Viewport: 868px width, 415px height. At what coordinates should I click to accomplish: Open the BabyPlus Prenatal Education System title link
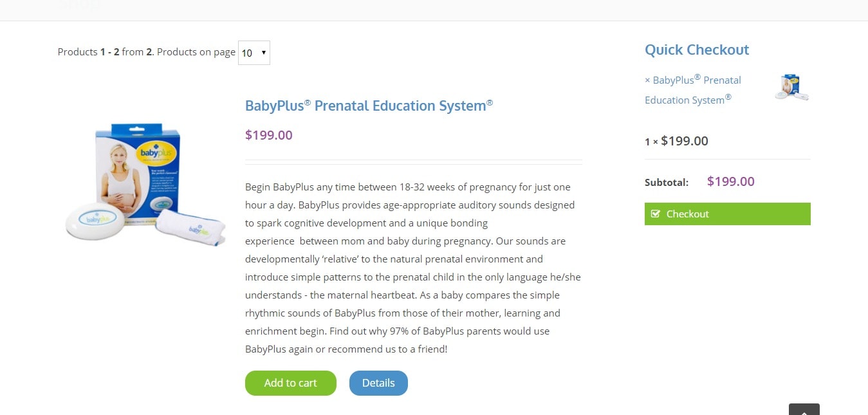click(369, 106)
